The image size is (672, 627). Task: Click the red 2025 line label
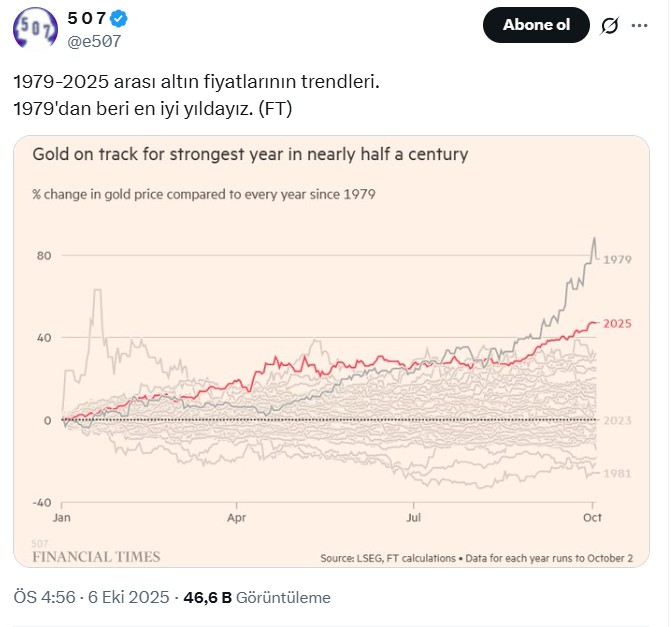pyautogui.click(x=619, y=324)
